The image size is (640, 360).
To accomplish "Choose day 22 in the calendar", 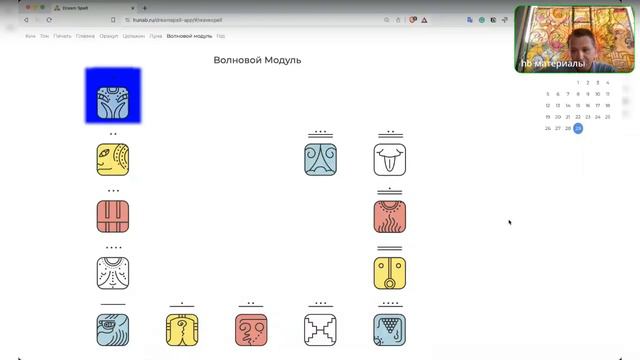I will (x=578, y=117).
